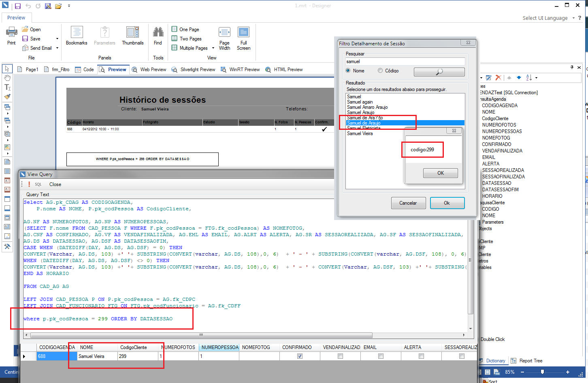Click Close in View Query toolbar
Image resolution: width=588 pixels, height=383 pixels.
pos(55,184)
